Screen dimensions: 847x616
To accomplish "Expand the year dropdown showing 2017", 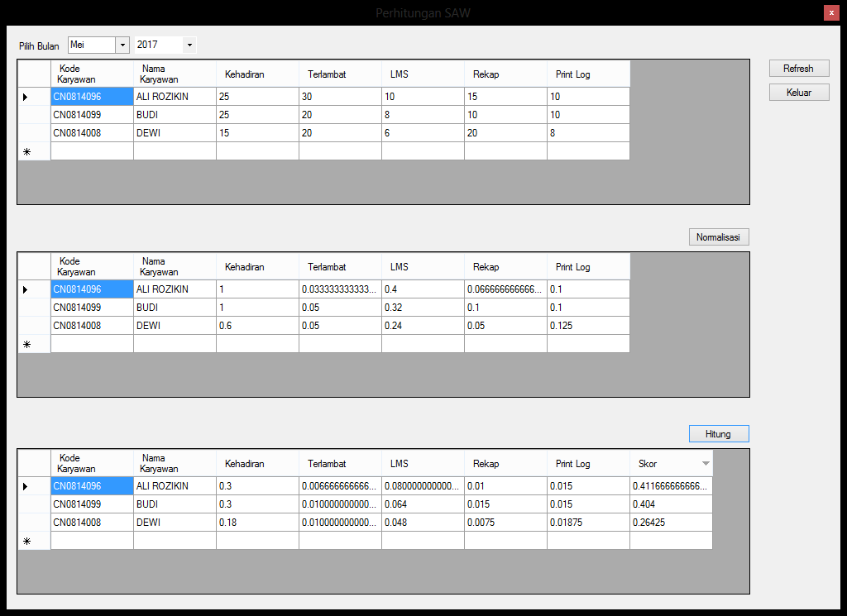I will [189, 45].
